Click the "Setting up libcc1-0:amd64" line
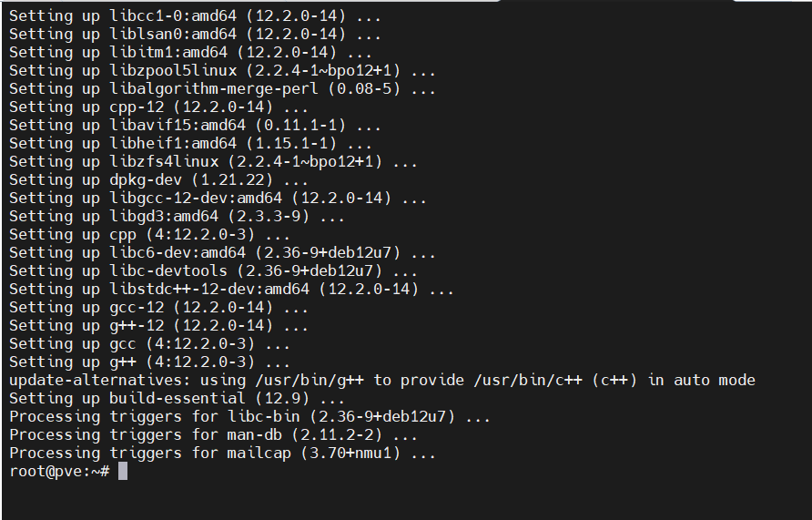Viewport: 812px width, 520px height. click(196, 15)
